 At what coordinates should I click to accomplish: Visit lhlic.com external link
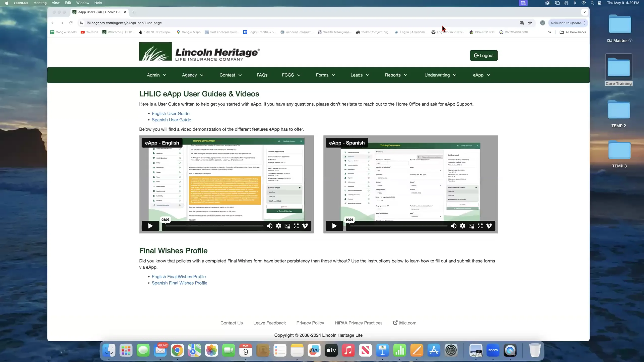click(405, 323)
